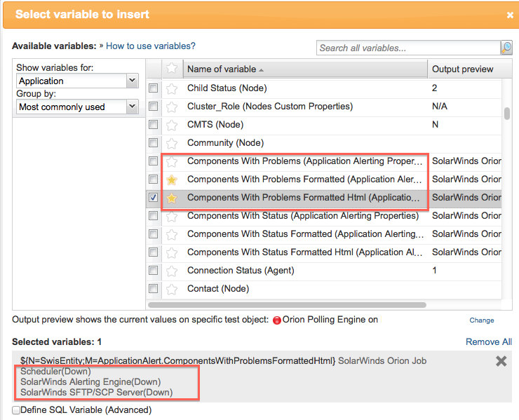This screenshot has height=420, width=519.
Task: Check Connection Status (Agent) checkbox
Action: pyautogui.click(x=154, y=271)
